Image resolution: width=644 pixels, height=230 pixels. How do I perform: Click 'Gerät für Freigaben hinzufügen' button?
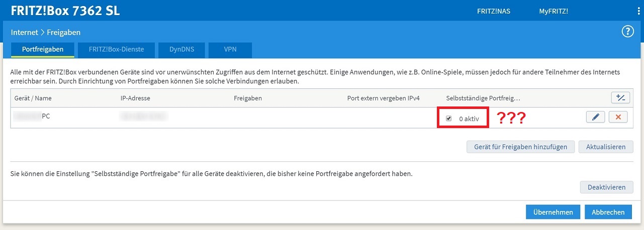coord(521,147)
